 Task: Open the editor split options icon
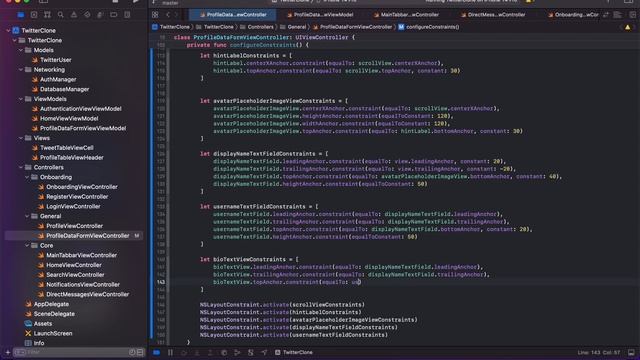(x=606, y=15)
